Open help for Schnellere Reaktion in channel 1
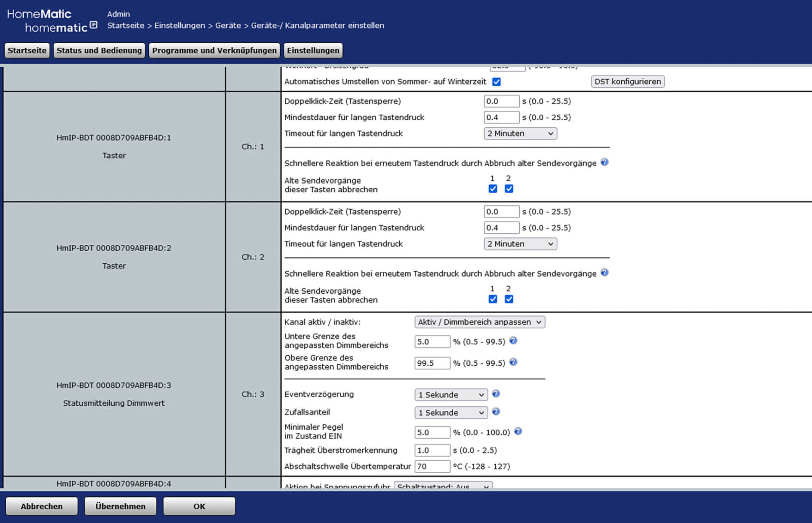This screenshot has width=812, height=523. 605,163
